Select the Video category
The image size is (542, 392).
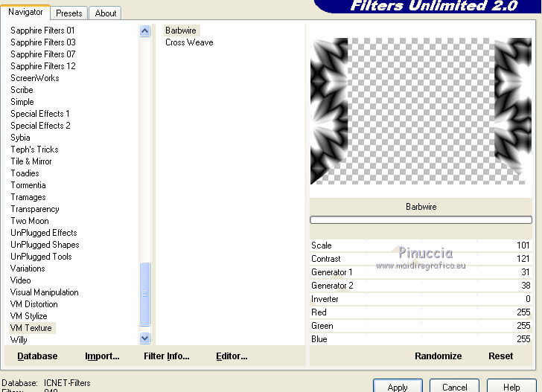tap(20, 280)
